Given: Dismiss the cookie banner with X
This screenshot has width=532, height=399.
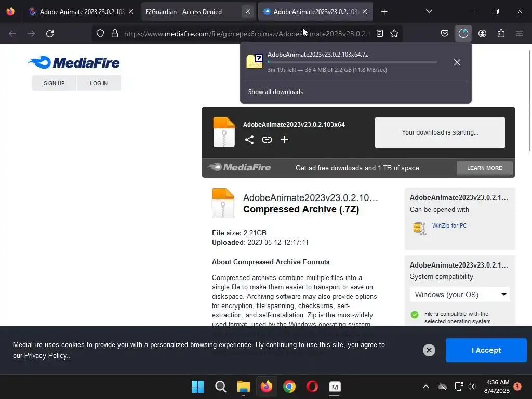Looking at the screenshot, I should (x=429, y=350).
